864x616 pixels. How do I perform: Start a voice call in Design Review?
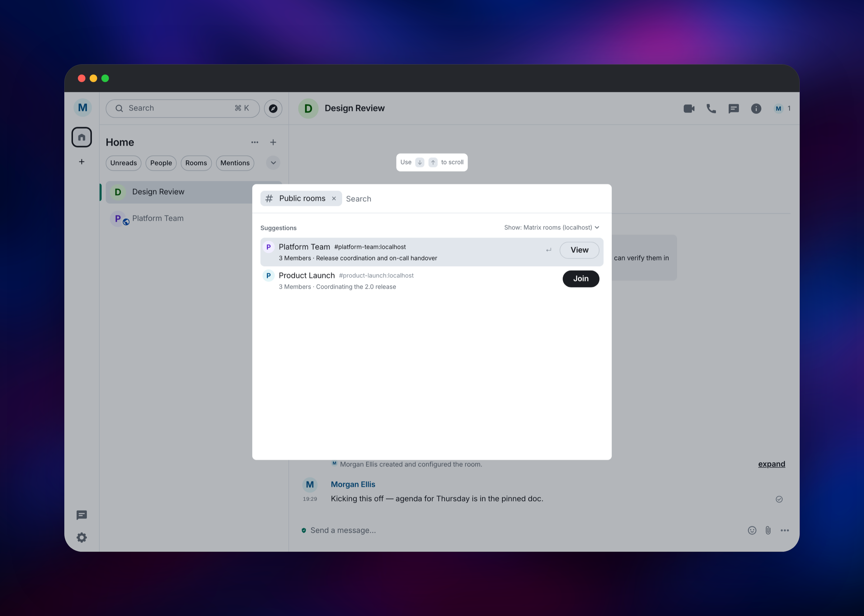click(x=711, y=109)
